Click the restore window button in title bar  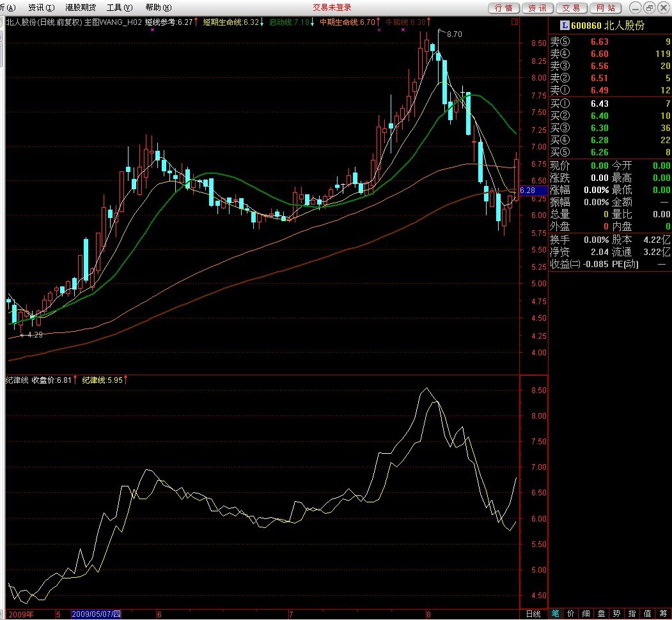[649, 8]
